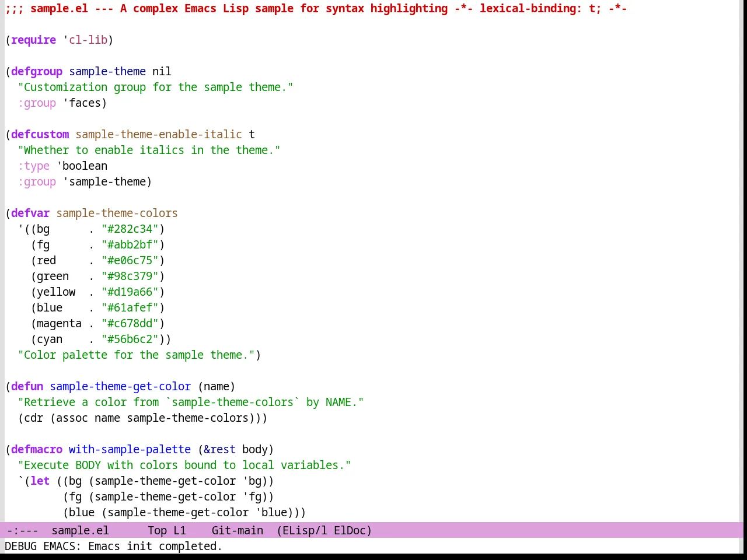Click 'L1' line number in mode line
Image resolution: width=747 pixels, height=560 pixels.
[179, 530]
